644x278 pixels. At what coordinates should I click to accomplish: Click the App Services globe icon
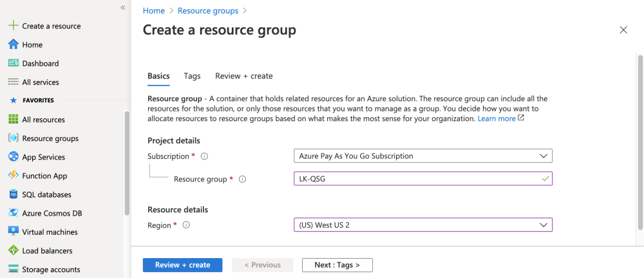[x=13, y=156]
